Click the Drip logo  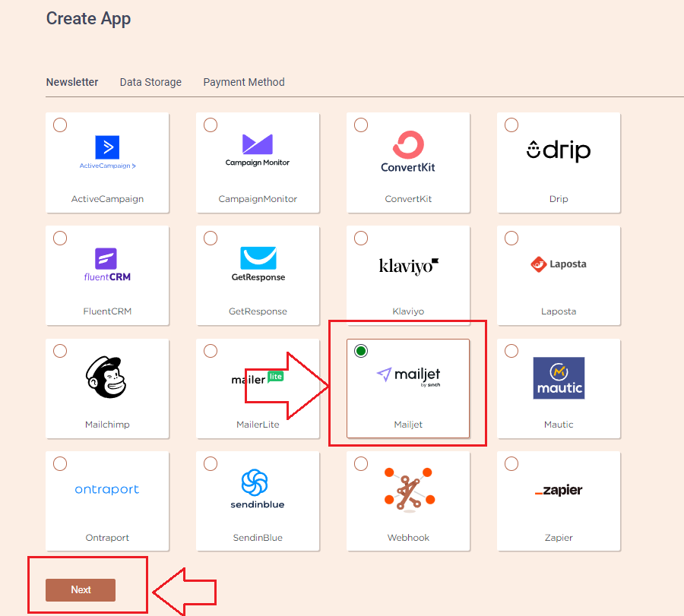click(x=559, y=150)
